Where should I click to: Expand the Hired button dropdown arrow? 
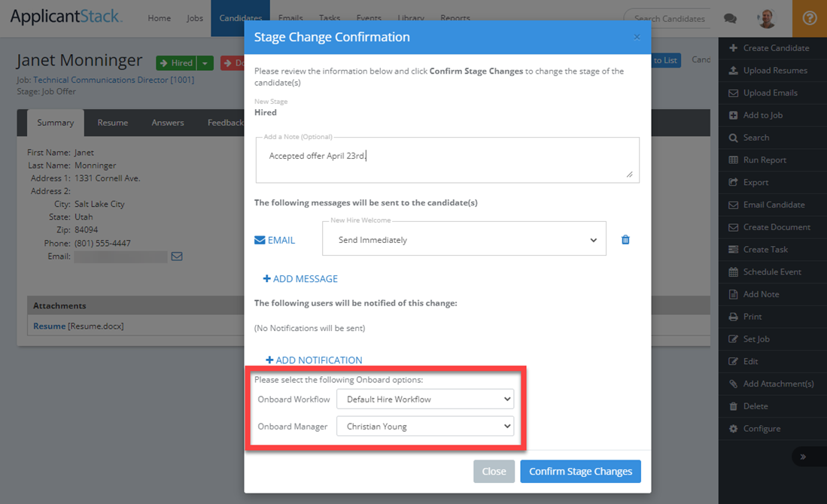pos(205,63)
